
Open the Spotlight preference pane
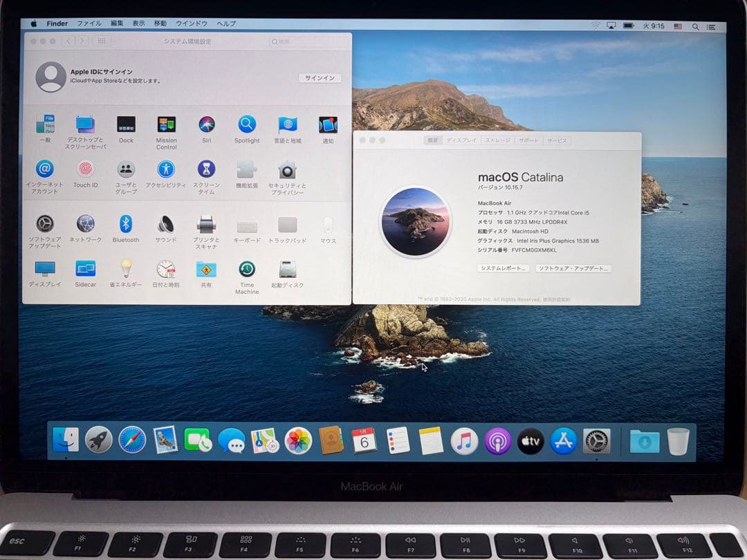click(246, 124)
